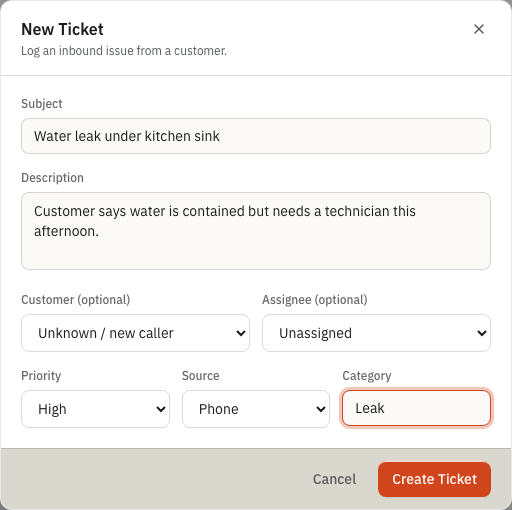Click the Category field label
The image size is (512, 510).
(367, 376)
